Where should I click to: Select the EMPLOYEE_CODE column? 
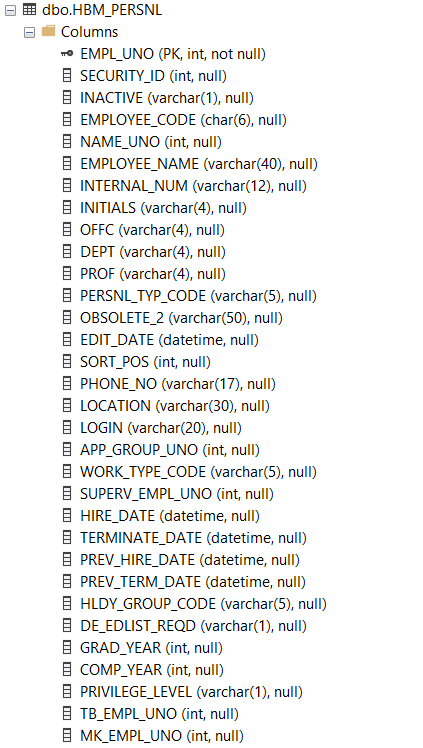pos(183,120)
